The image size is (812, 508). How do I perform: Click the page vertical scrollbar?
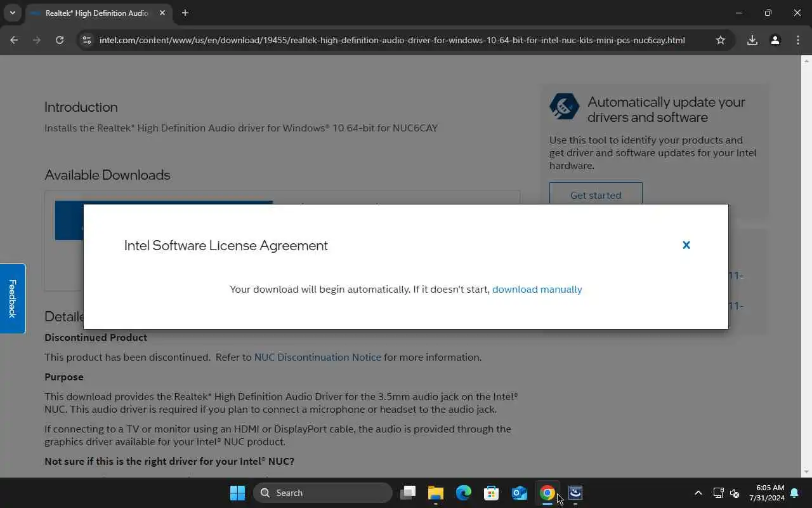[806, 266]
